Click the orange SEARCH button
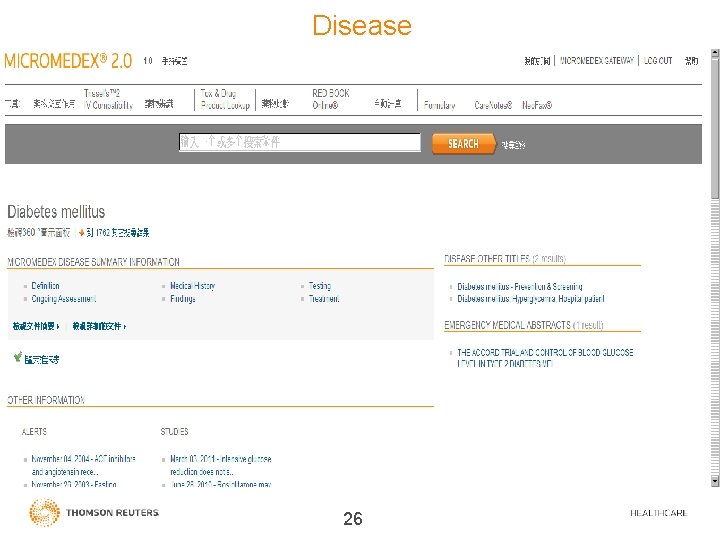Image resolution: width=720 pixels, height=540 pixels. [x=464, y=144]
